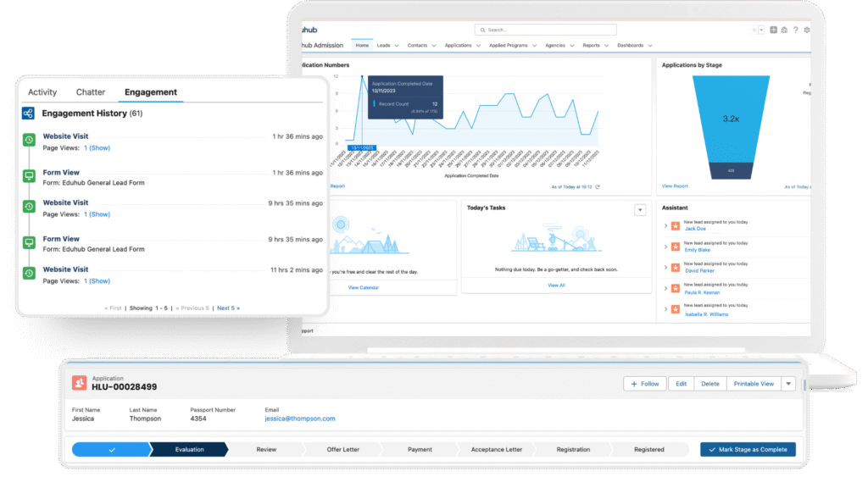Click the Application record icon beside HLU-00028499
868x488 pixels.
pyautogui.click(x=79, y=384)
